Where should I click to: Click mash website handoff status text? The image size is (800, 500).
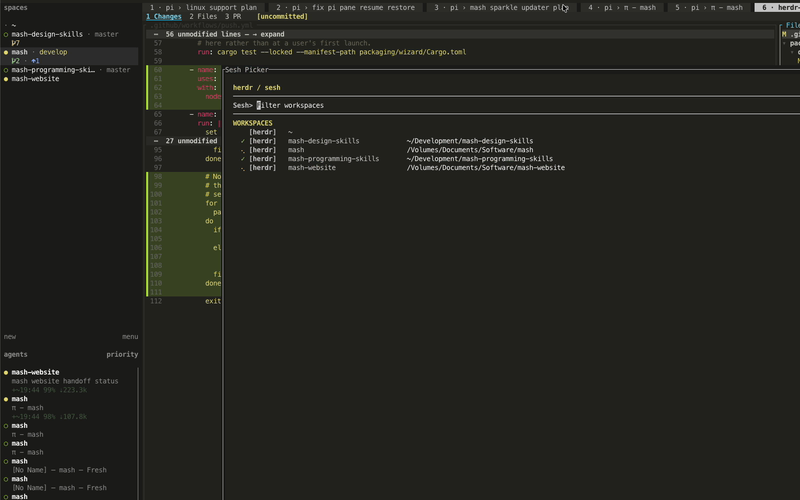[65, 381]
